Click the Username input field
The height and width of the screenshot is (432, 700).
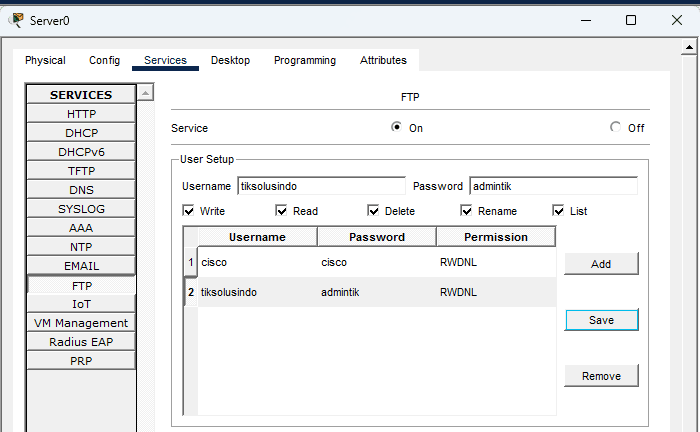(x=320, y=186)
